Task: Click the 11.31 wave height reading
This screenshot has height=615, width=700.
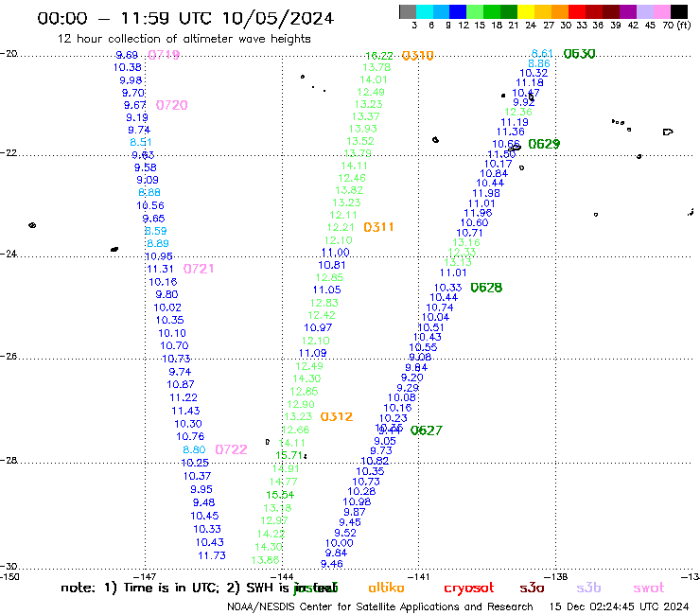Action: (x=160, y=269)
